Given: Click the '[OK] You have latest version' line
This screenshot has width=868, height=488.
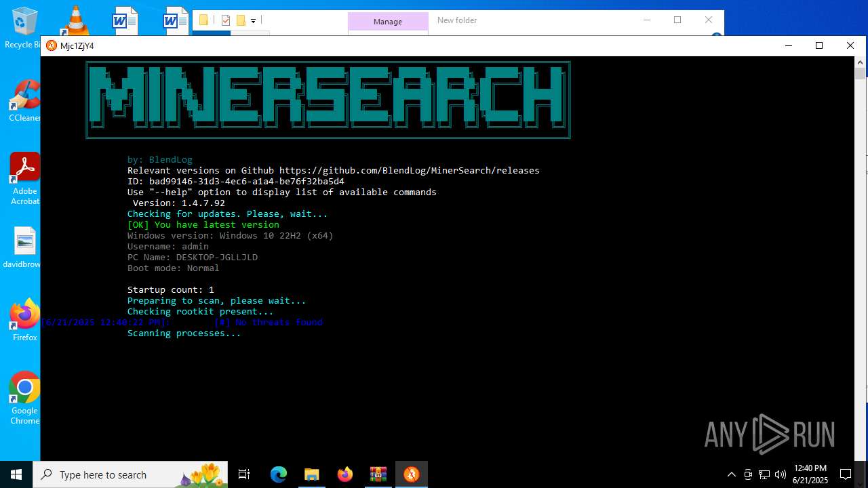Looking at the screenshot, I should (x=203, y=225).
